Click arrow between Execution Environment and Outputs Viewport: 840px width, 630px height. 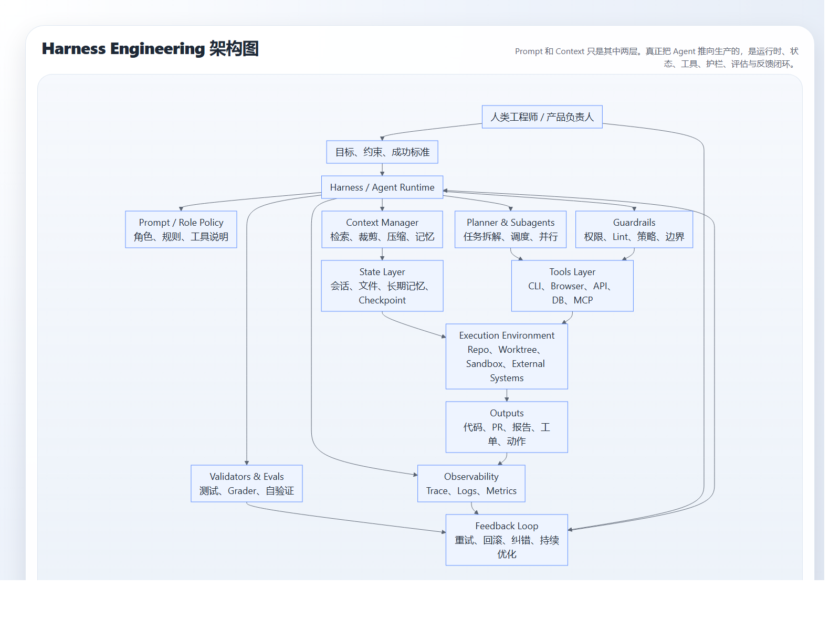click(x=507, y=395)
